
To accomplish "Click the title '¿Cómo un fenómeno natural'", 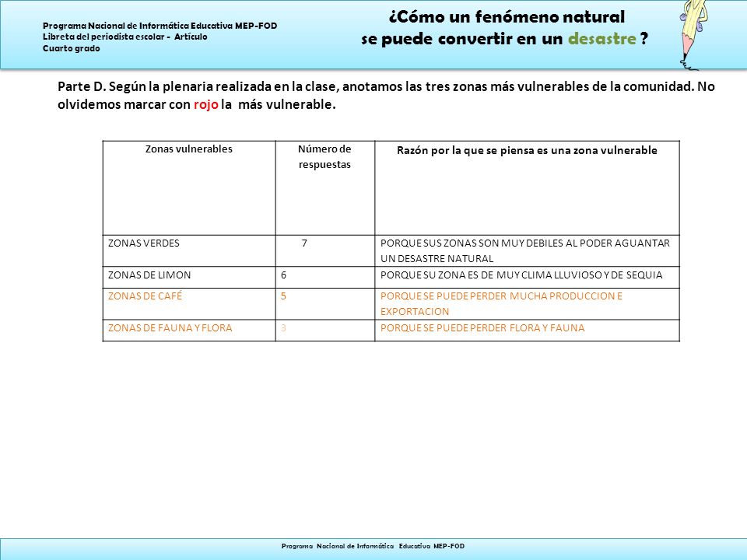I will click(x=507, y=16).
